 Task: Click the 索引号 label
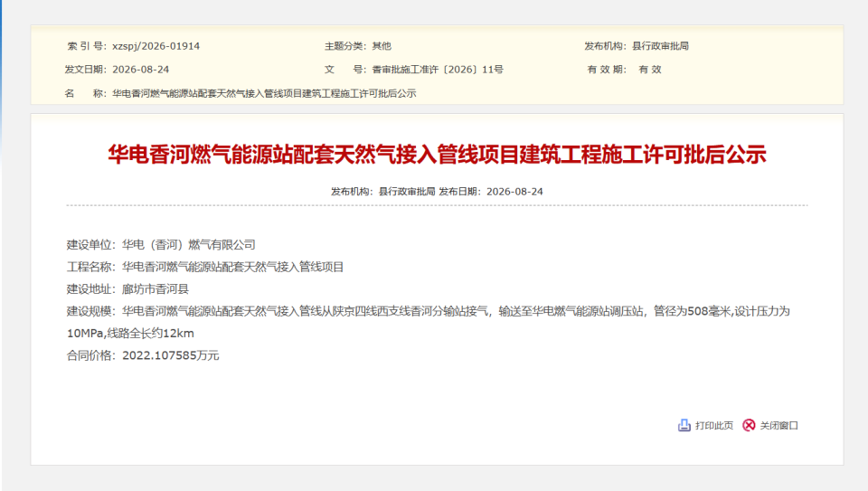point(87,46)
